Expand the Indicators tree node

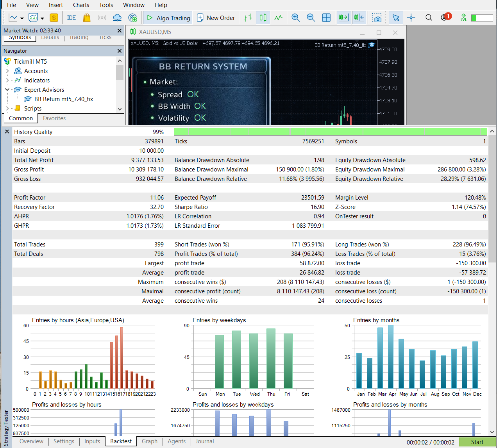(x=7, y=80)
